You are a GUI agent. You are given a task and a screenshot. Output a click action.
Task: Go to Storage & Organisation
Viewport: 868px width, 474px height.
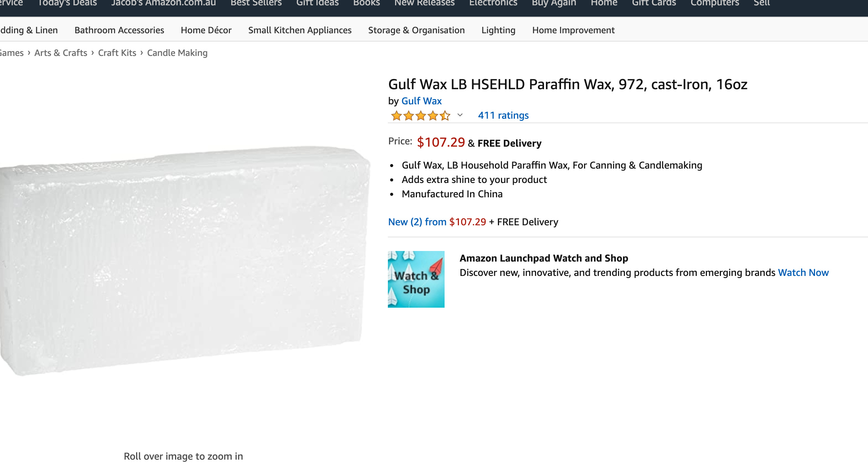[x=416, y=30]
